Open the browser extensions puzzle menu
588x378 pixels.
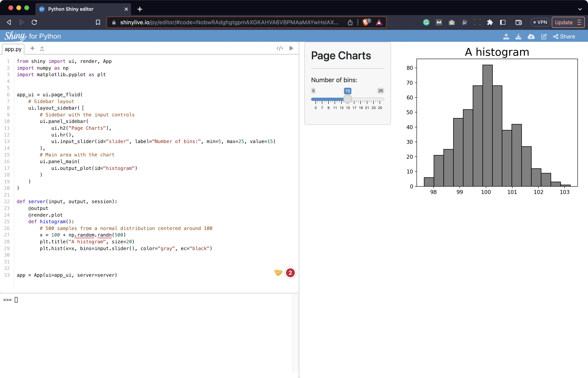[x=490, y=22]
